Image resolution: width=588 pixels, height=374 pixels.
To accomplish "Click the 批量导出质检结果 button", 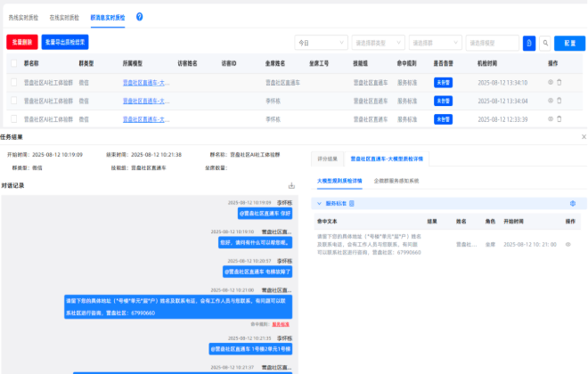I will tap(65, 42).
